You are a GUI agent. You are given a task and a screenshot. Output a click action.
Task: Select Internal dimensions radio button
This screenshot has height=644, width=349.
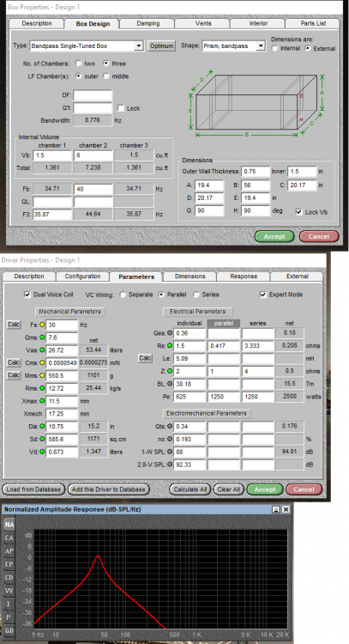[x=274, y=48]
